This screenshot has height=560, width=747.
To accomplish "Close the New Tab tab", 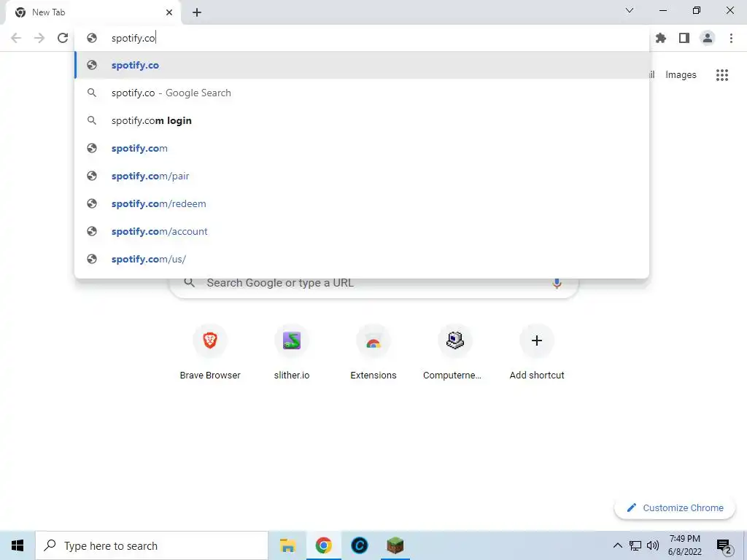I will 169,12.
